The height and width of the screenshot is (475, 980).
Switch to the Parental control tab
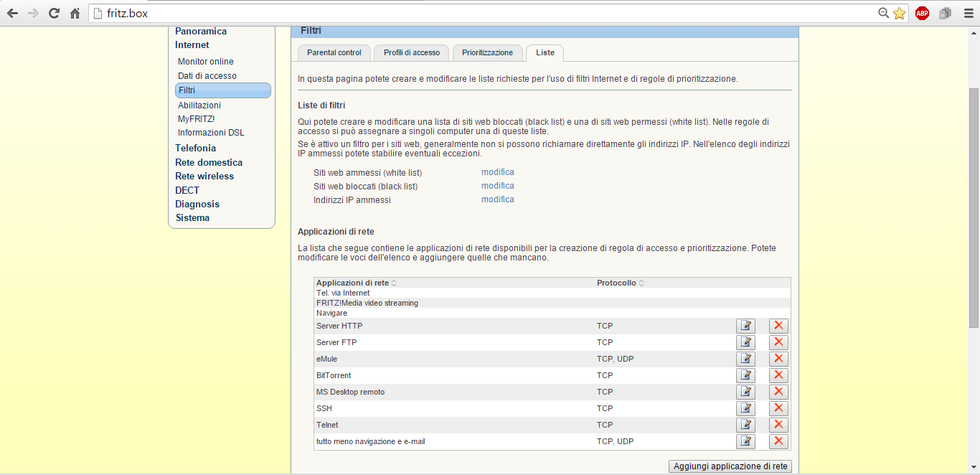click(334, 52)
